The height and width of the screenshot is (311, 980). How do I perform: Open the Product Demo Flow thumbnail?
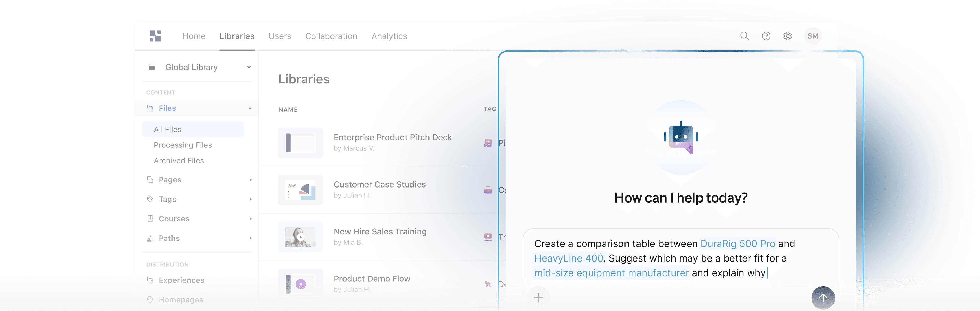[300, 284]
